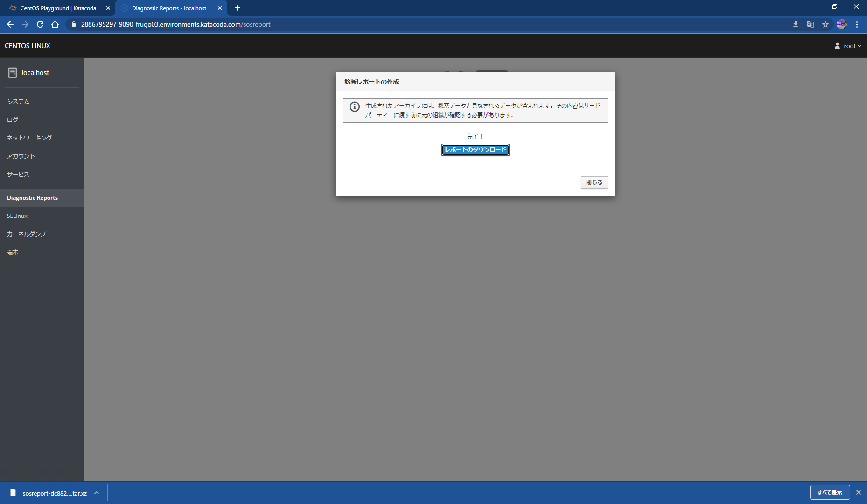This screenshot has width=867, height=504.
Task: Click the sensitive data warning message text
Action: (x=482, y=111)
